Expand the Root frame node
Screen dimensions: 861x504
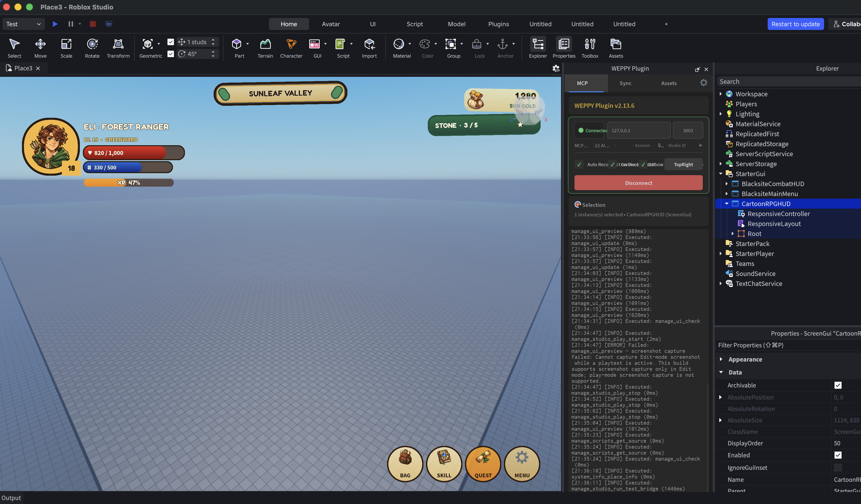(x=732, y=234)
